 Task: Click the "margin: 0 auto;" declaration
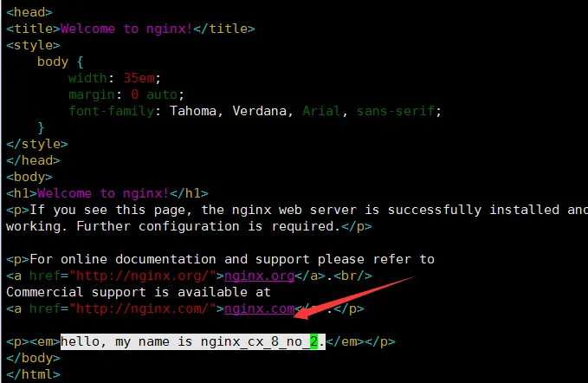tap(126, 94)
